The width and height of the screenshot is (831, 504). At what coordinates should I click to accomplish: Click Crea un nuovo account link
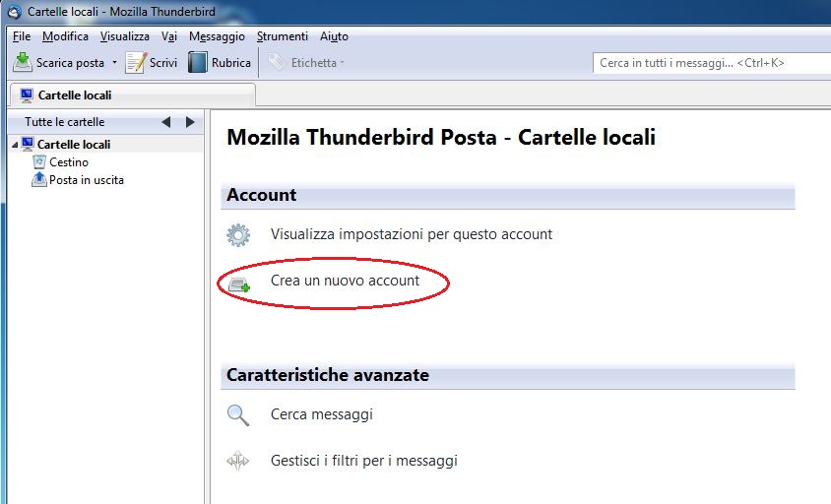[x=345, y=281]
